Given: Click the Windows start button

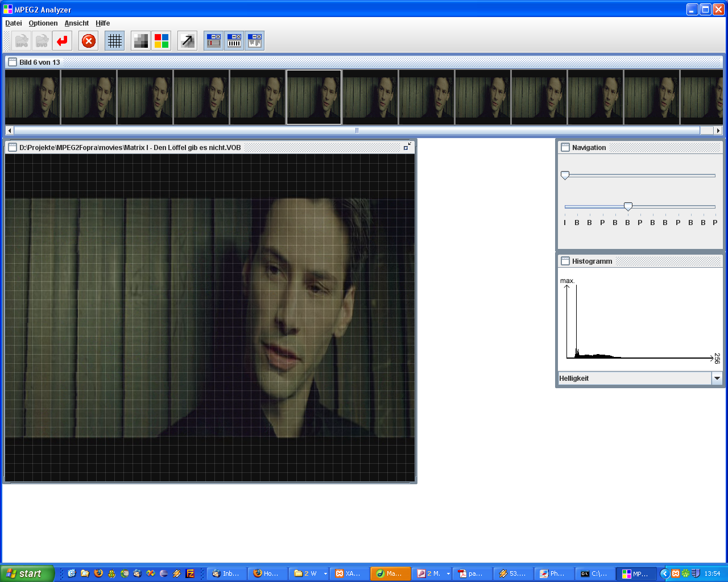Looking at the screenshot, I should pyautogui.click(x=27, y=573).
